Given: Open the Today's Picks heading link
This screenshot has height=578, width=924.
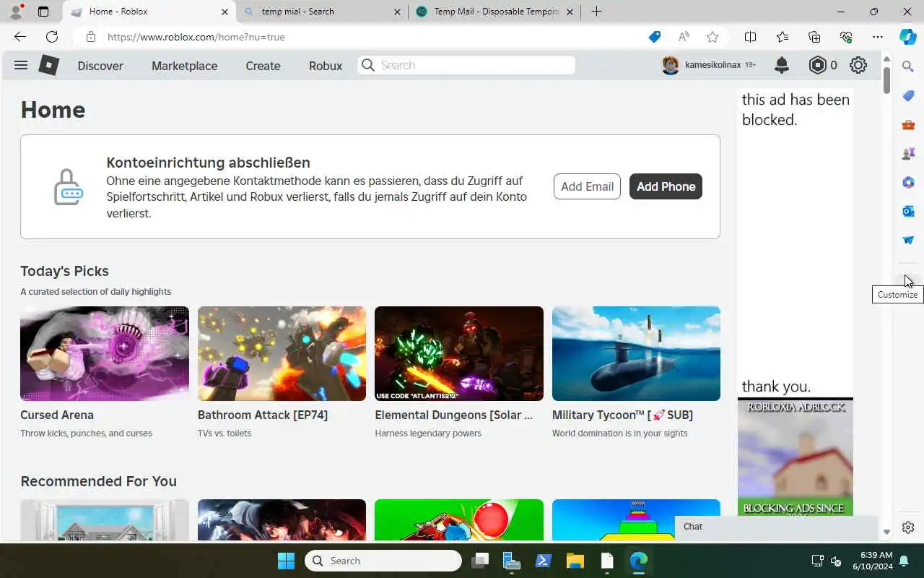Looking at the screenshot, I should point(64,271).
